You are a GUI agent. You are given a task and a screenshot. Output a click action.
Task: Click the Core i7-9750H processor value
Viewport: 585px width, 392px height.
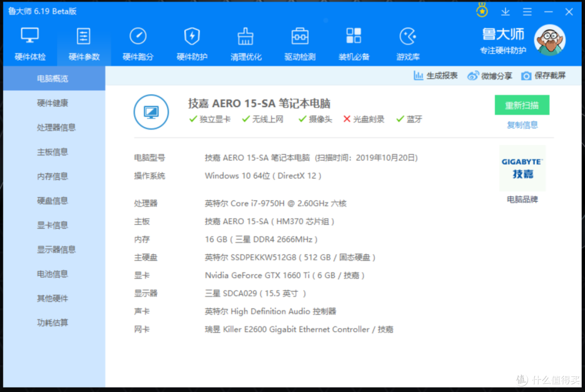276,203
